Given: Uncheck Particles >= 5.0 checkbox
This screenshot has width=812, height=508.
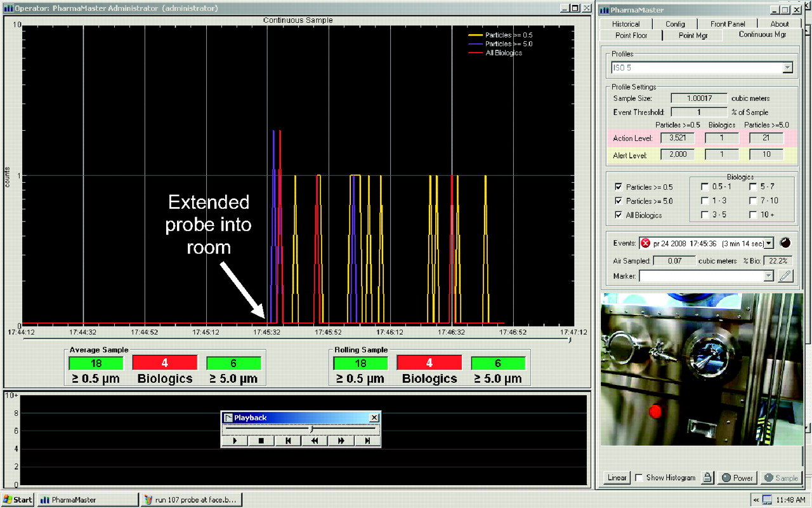Looking at the screenshot, I should click(618, 201).
